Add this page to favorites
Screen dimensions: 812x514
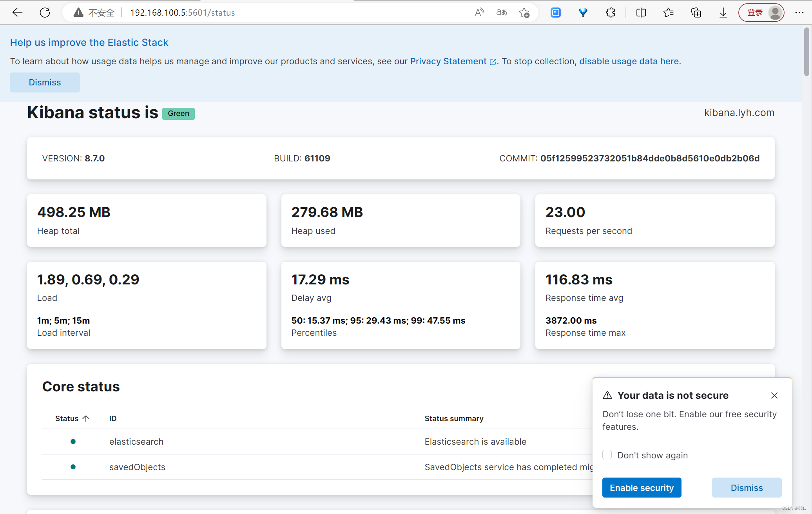pos(524,13)
